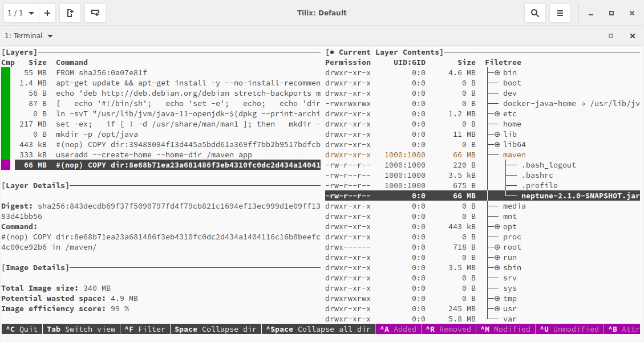Expand the etc directory node icon
644x342 pixels.
click(x=497, y=114)
